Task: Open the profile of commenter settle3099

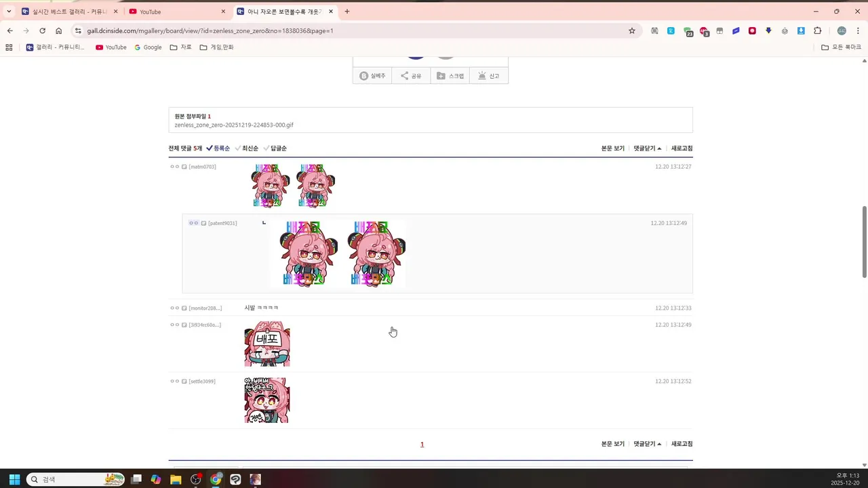Action: click(202, 382)
